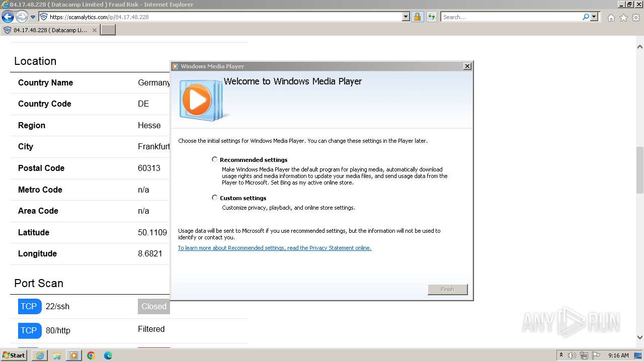Go back in Internet Explorer
Image resolution: width=644 pixels, height=362 pixels.
click(8, 17)
